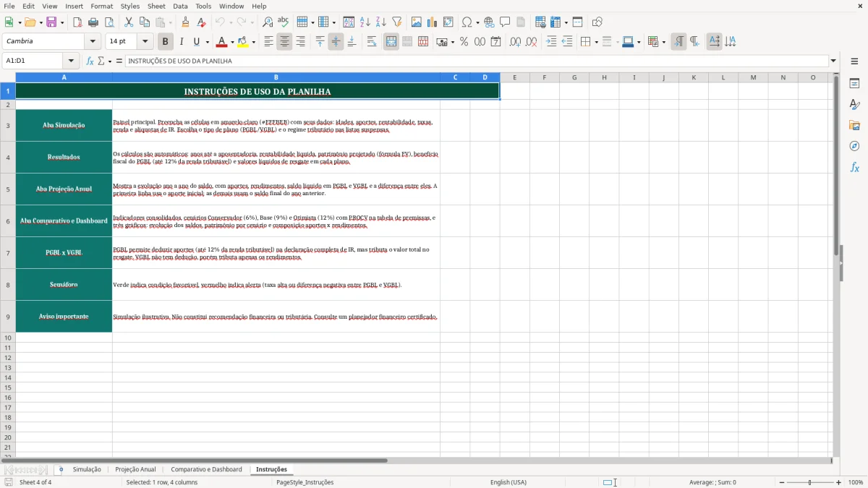
Task: Open the font color dropdown arrow
Action: click(232, 42)
